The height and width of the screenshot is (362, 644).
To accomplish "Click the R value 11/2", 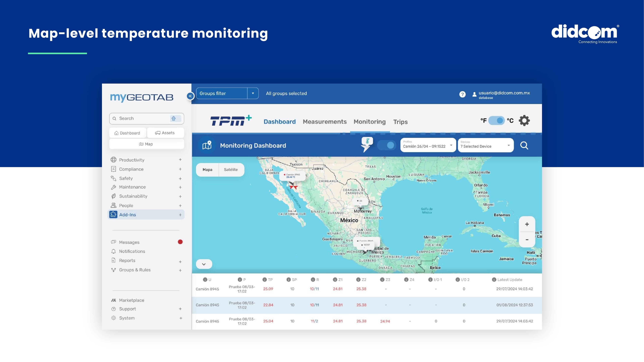I will pos(314,321).
